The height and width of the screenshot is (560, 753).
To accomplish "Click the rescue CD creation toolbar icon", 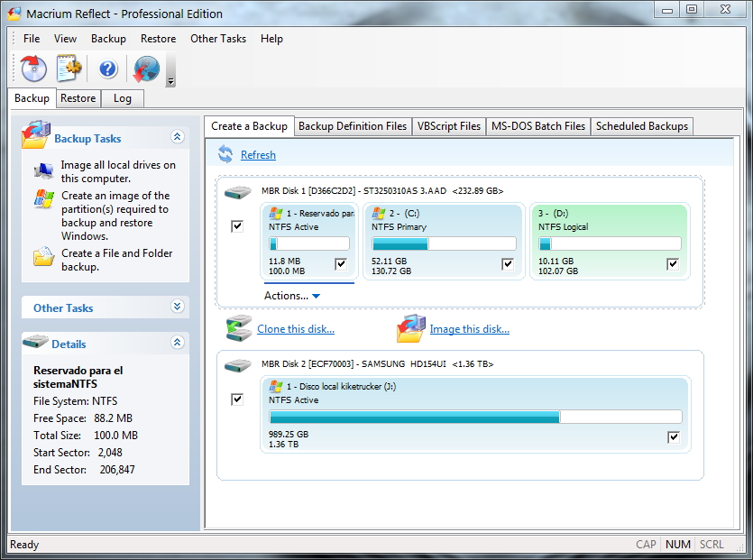I will tap(33, 69).
